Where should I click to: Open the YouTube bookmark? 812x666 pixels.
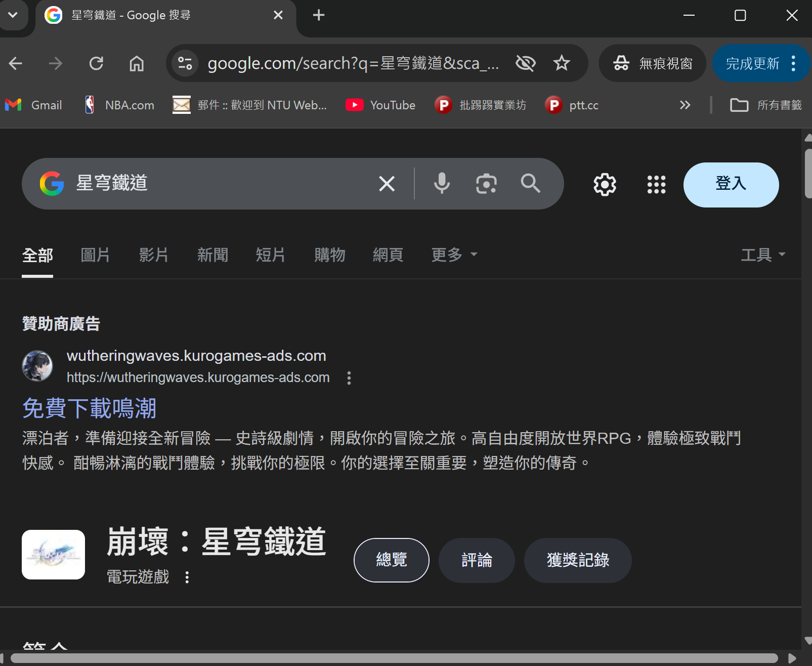click(380, 105)
